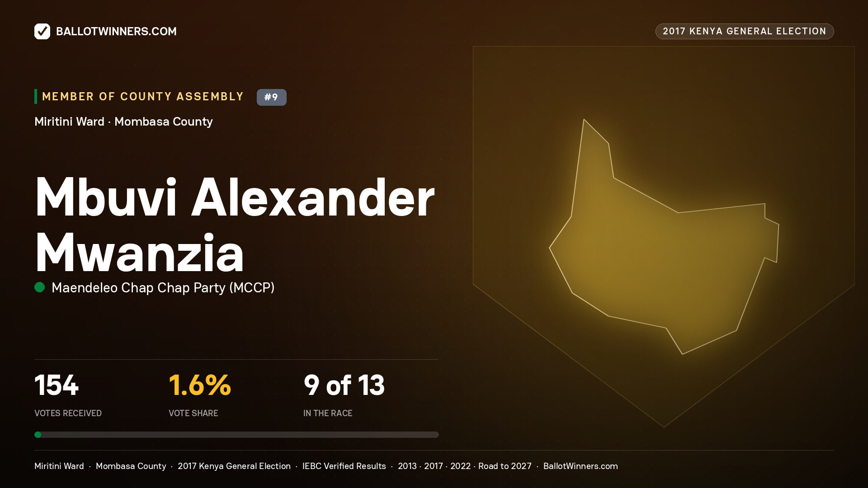Select the 154 votes received figure
This screenshot has height=488, width=868.
click(57, 385)
